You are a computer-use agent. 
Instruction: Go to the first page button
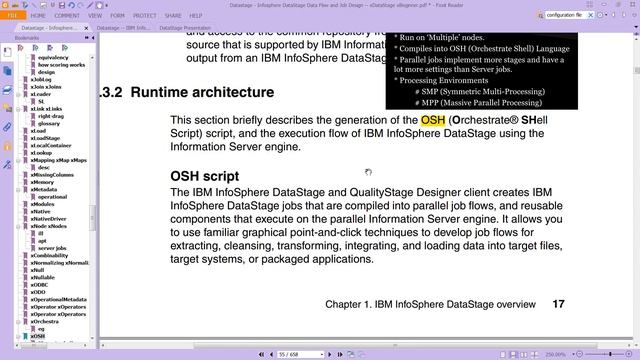point(261,354)
